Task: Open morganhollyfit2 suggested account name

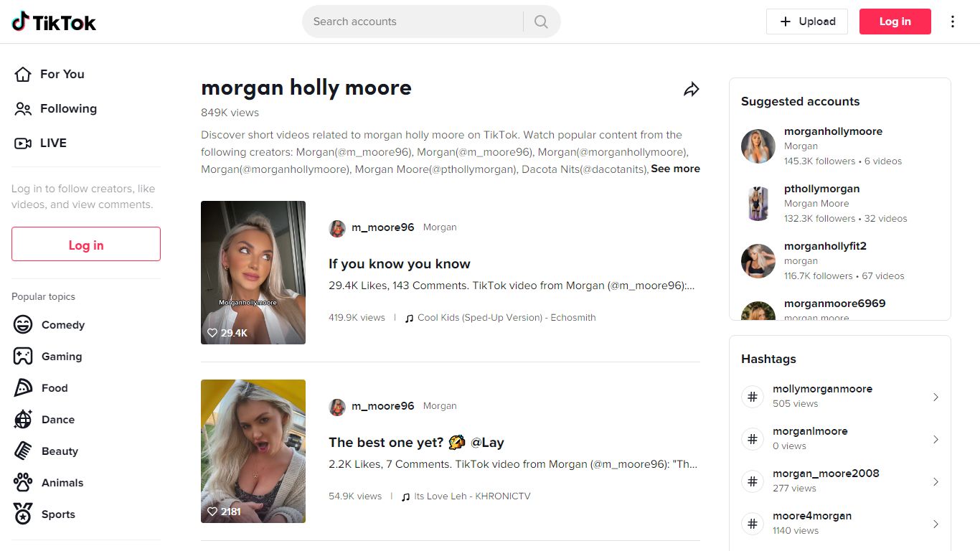Action: pos(825,246)
